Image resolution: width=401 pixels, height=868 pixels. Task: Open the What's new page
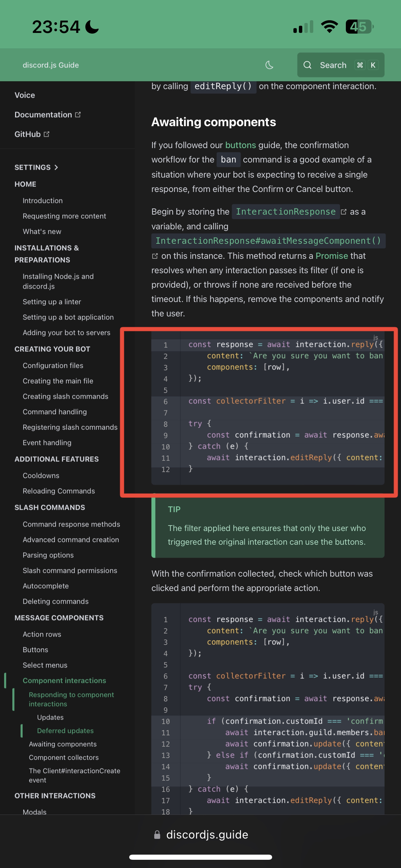click(x=42, y=231)
